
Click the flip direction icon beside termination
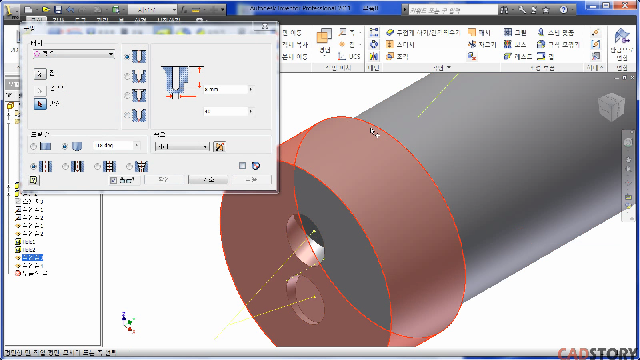[220, 147]
